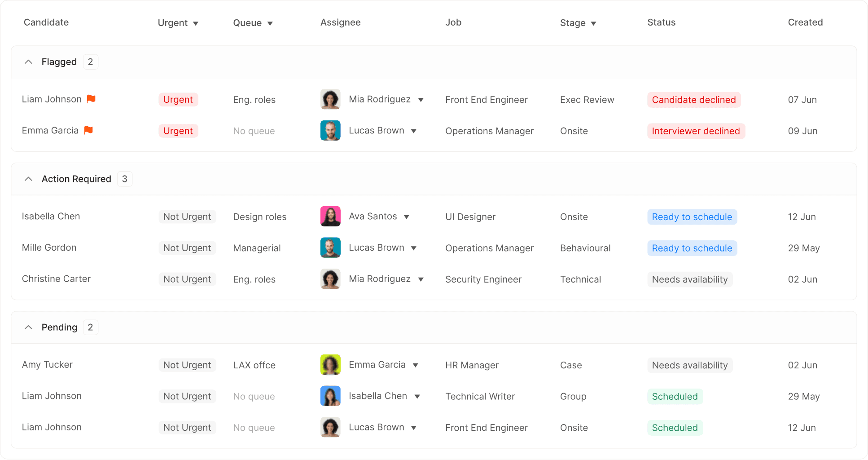Click Lucas Brown's avatar in Mille Gordon row
Image resolution: width=868 pixels, height=460 pixels.
pyautogui.click(x=330, y=248)
